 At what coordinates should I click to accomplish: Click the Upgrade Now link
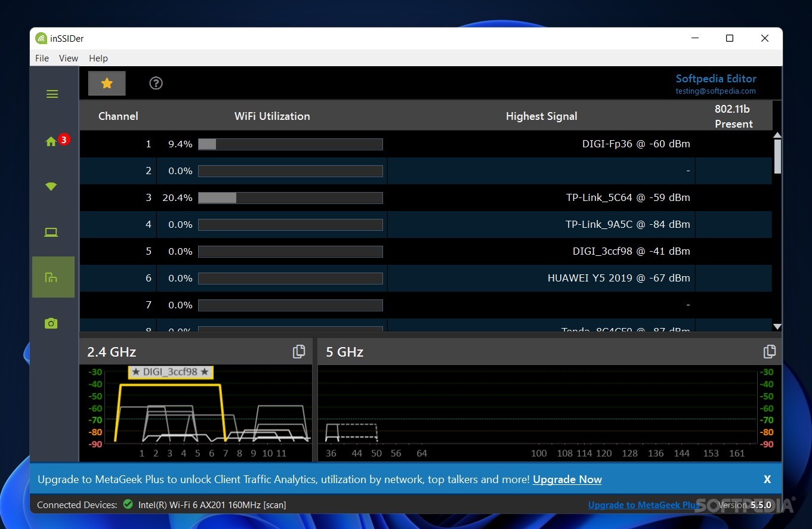click(567, 479)
